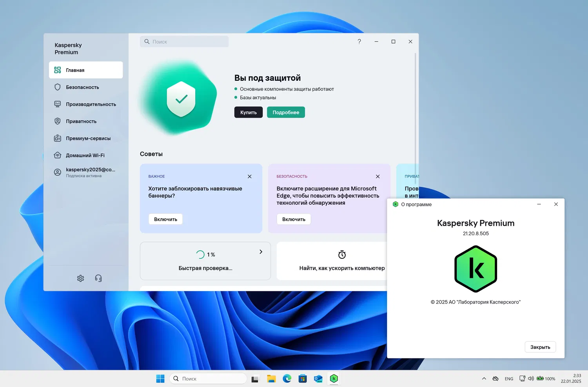Click the 'Базы актуальны' status line
Screen dimensions: 588x387
[258, 98]
